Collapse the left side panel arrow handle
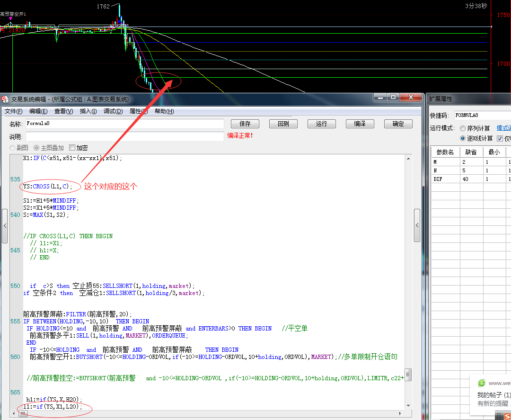This screenshot has height=420, width=511. point(5,226)
